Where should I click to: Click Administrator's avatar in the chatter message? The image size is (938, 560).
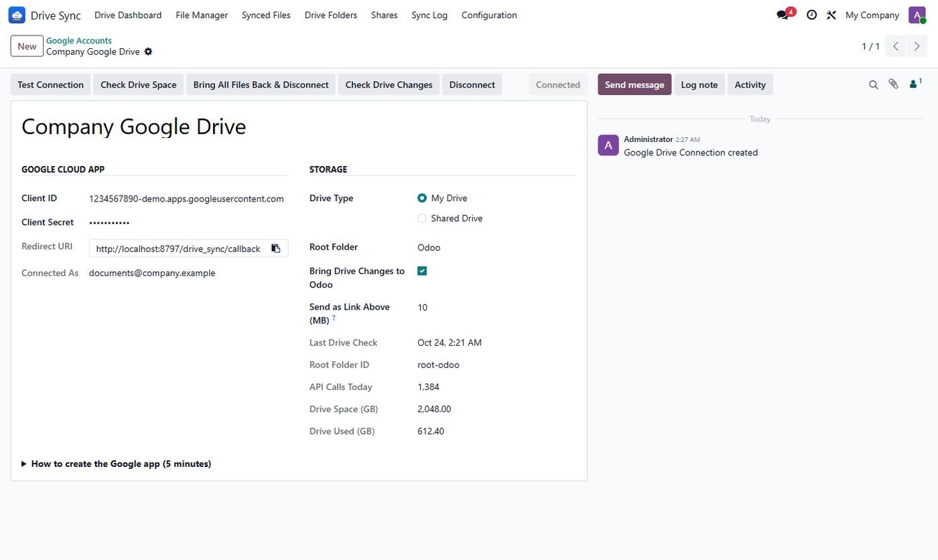[608, 145]
